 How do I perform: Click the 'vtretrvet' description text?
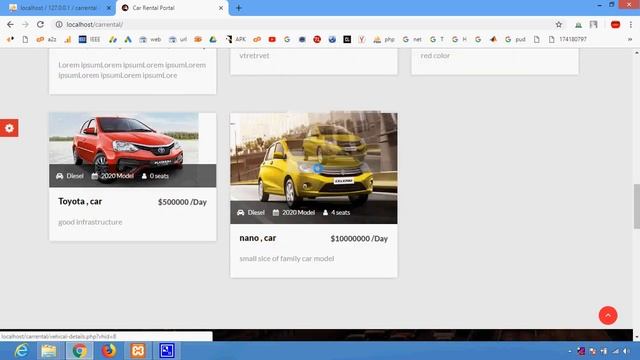pyautogui.click(x=254, y=56)
